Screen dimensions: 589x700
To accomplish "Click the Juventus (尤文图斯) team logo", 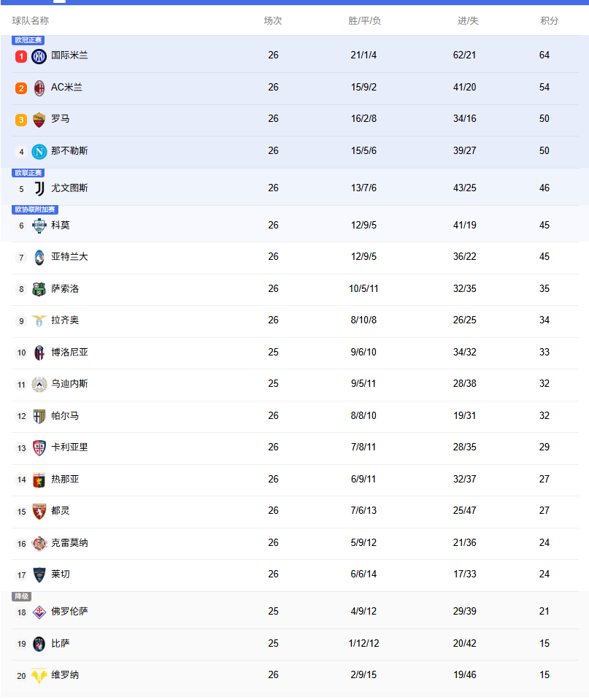I will (39, 188).
